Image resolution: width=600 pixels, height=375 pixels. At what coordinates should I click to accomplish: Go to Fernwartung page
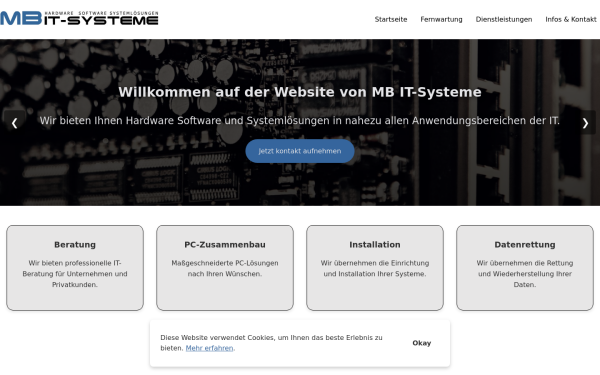pos(441,19)
